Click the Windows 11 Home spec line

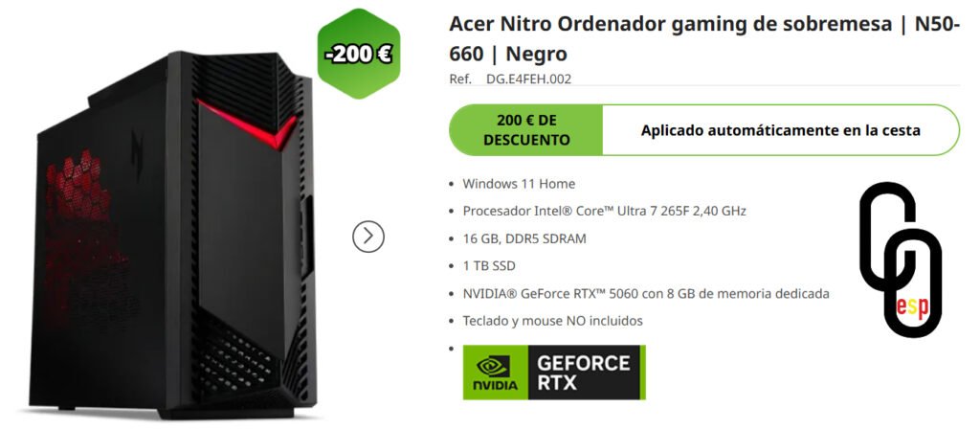pyautogui.click(x=519, y=184)
